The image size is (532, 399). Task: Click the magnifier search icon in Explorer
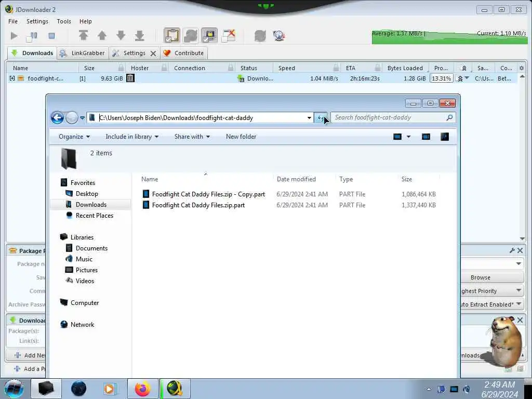click(449, 117)
